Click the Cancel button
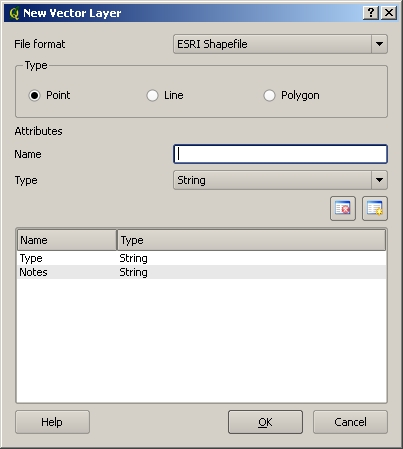The width and height of the screenshot is (403, 449). [350, 422]
